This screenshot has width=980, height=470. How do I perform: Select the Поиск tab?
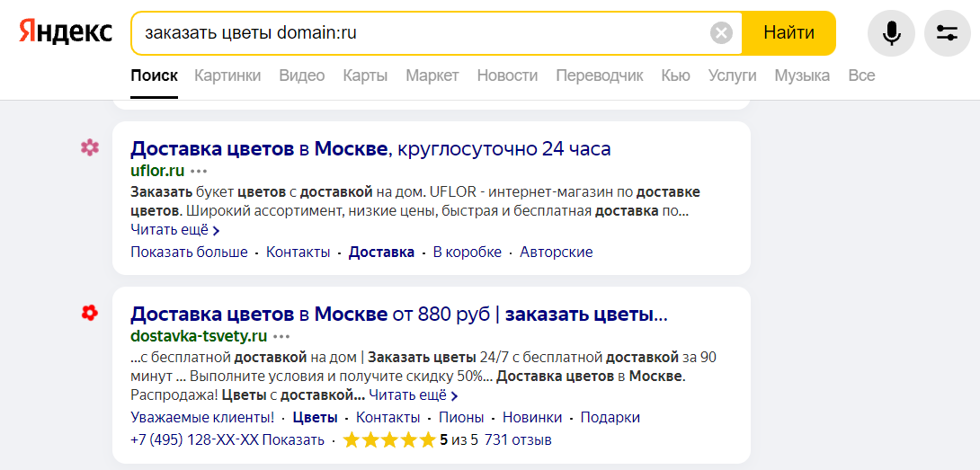tap(155, 76)
